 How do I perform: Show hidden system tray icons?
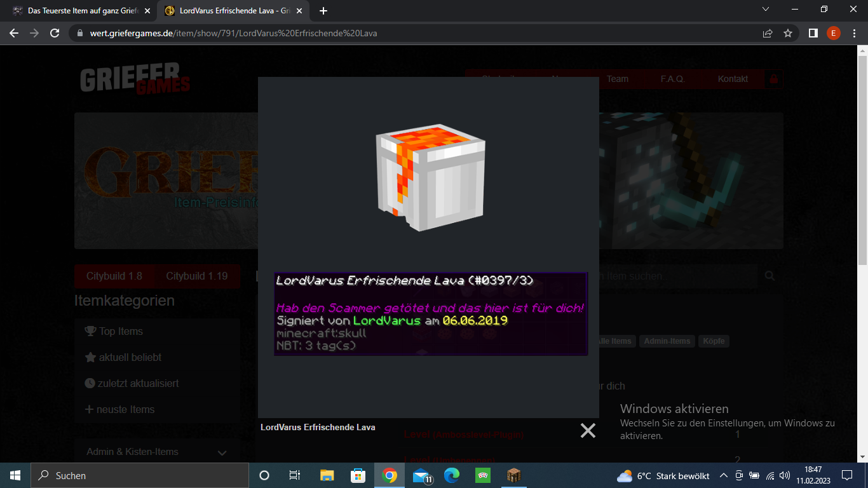(x=724, y=475)
